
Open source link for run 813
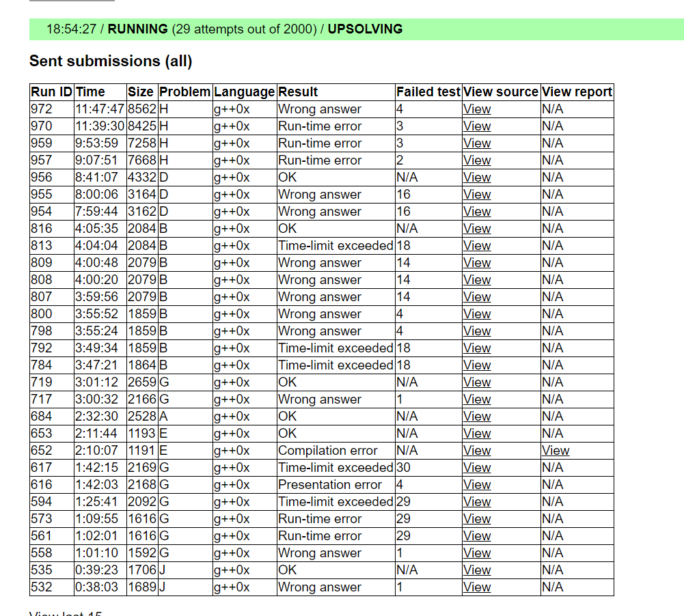click(x=476, y=246)
